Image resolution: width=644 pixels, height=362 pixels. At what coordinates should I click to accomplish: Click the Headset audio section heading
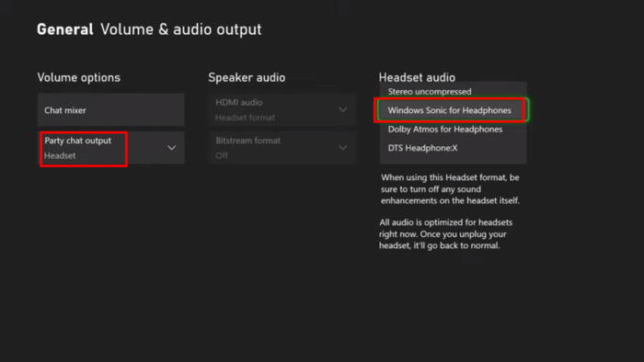click(417, 77)
